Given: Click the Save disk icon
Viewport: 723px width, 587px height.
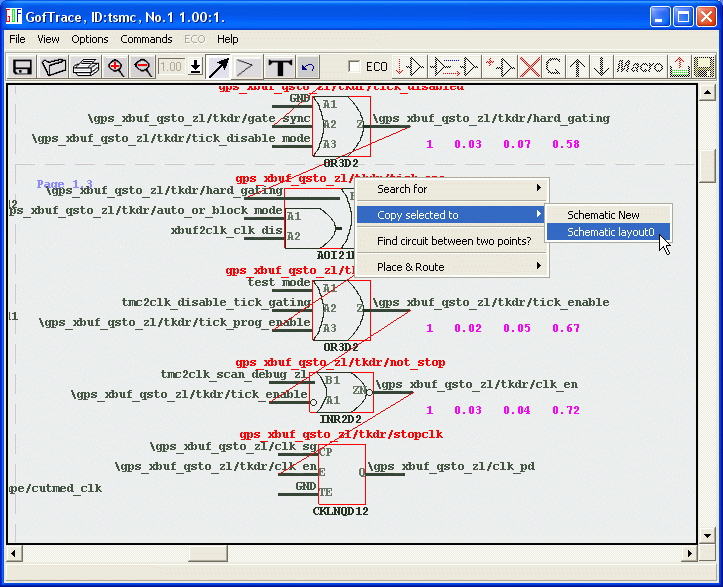Looking at the screenshot, I should coord(22,67).
